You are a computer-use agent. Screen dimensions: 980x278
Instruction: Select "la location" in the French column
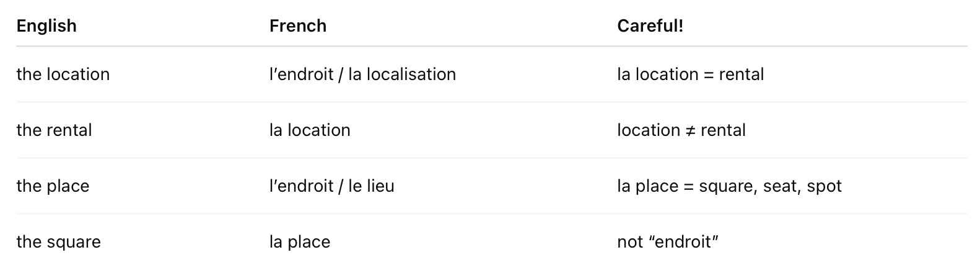coord(310,130)
